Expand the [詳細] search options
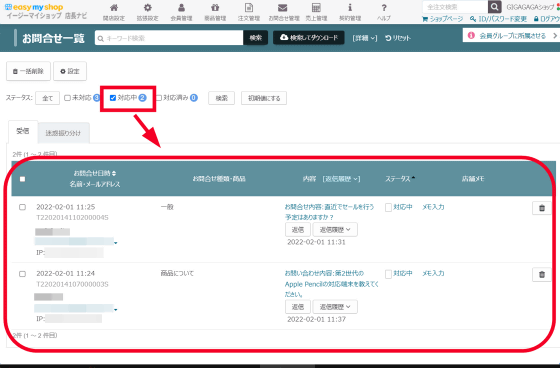Screen dimensions: 560x368 point(365,38)
